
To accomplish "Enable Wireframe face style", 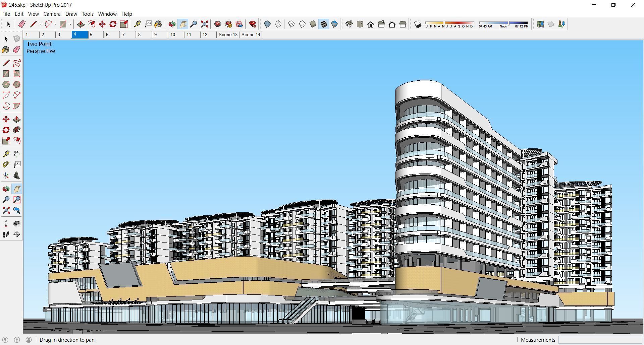I will [x=291, y=24].
